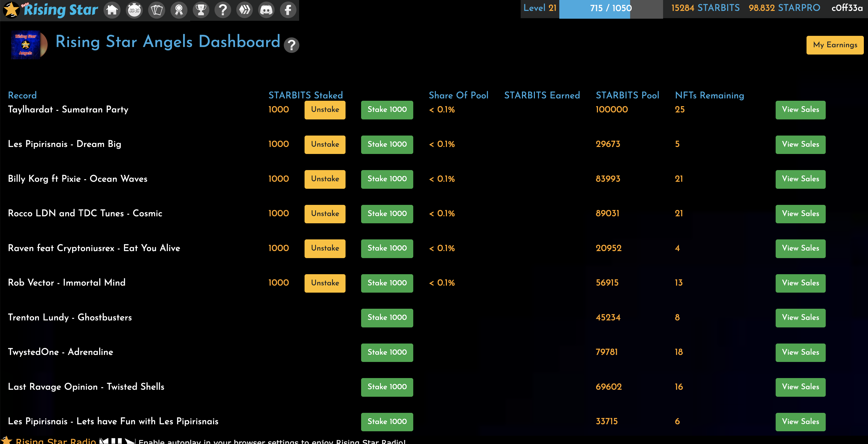The width and height of the screenshot is (868, 444).
Task: Open the trophy rankings icon
Action: point(201,10)
